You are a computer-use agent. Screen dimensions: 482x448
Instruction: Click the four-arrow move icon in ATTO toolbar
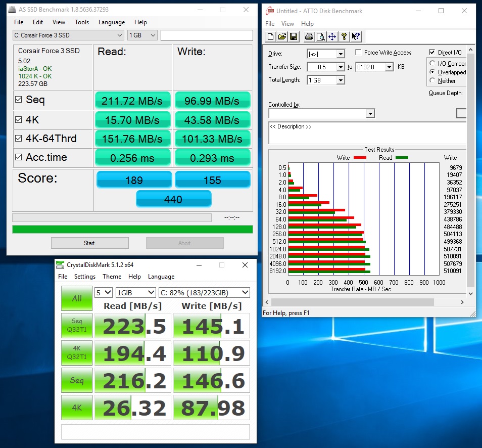[332, 36]
